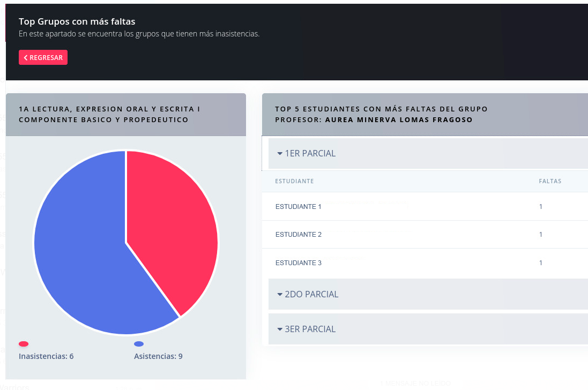Select the ESTUDIANTE 2 row
The image size is (588, 390).
click(x=298, y=235)
